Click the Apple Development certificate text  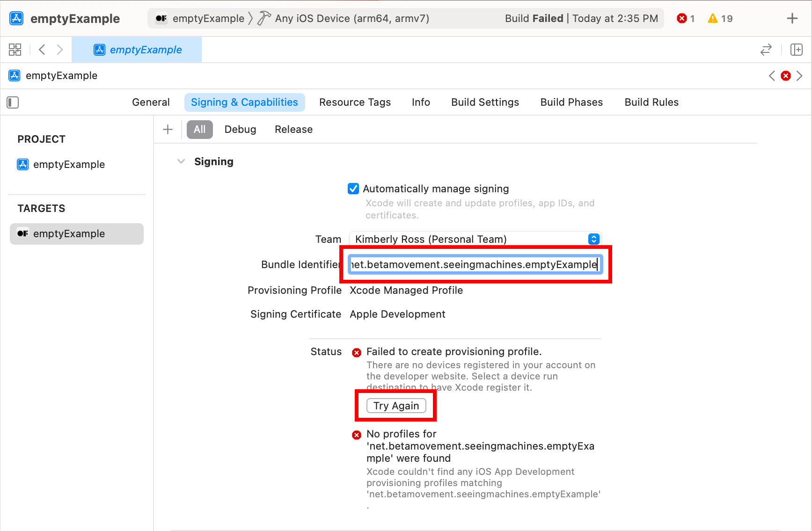(x=397, y=314)
